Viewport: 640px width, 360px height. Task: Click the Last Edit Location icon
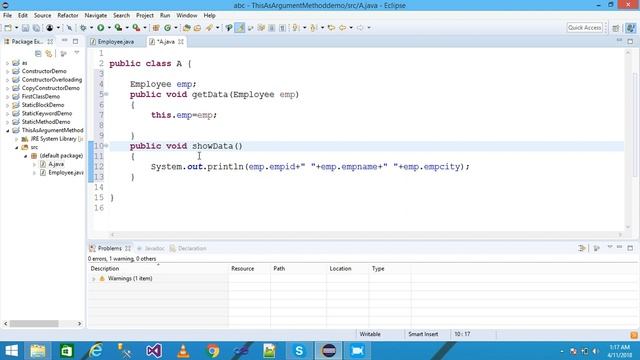(331, 28)
